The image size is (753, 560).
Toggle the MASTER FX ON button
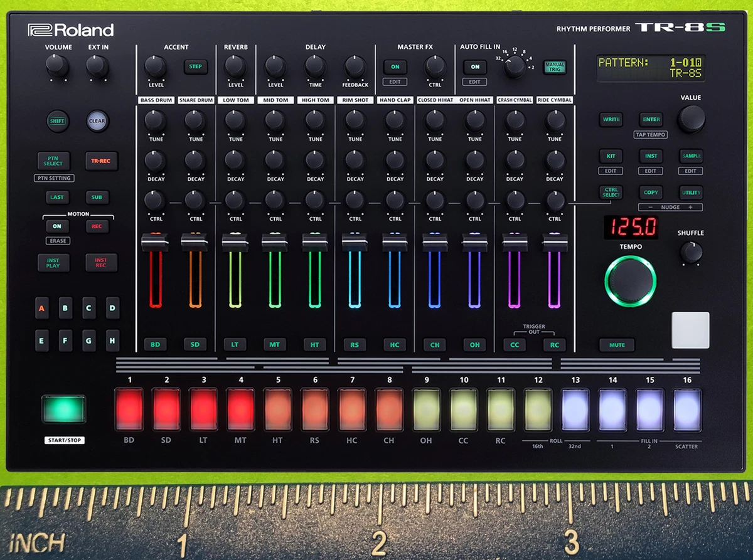395,67
